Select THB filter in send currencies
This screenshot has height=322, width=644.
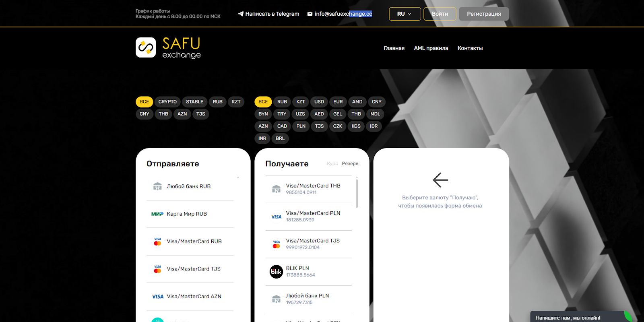pyautogui.click(x=163, y=114)
